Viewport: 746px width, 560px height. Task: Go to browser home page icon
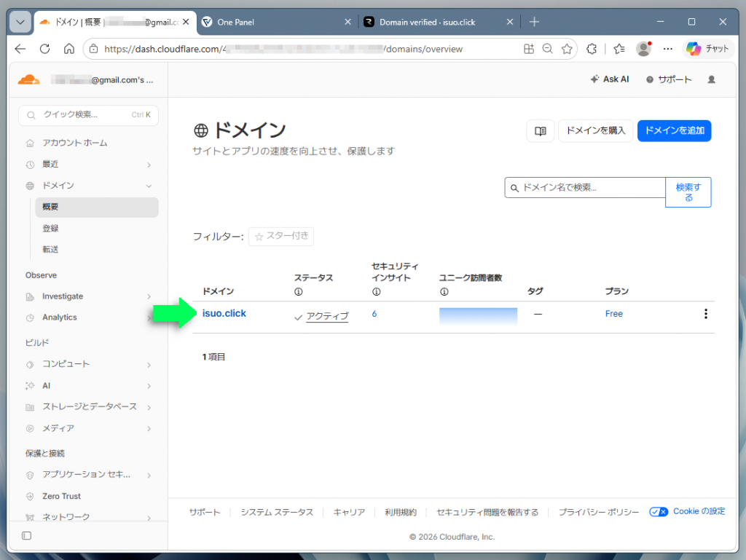69,49
